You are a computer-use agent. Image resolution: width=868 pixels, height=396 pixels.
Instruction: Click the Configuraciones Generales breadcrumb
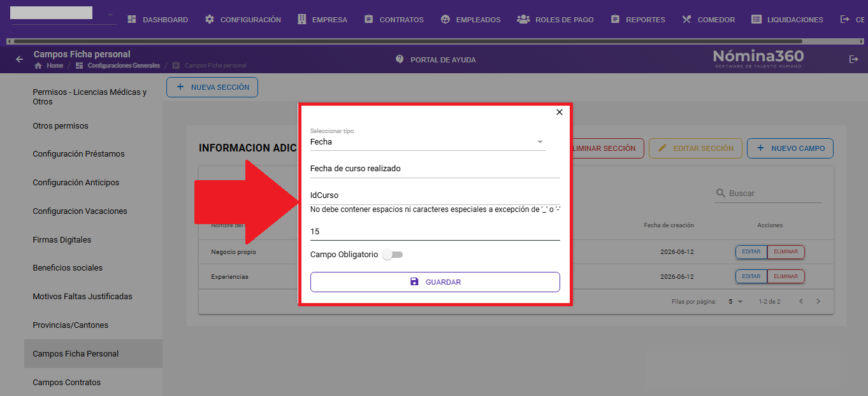[x=117, y=66]
